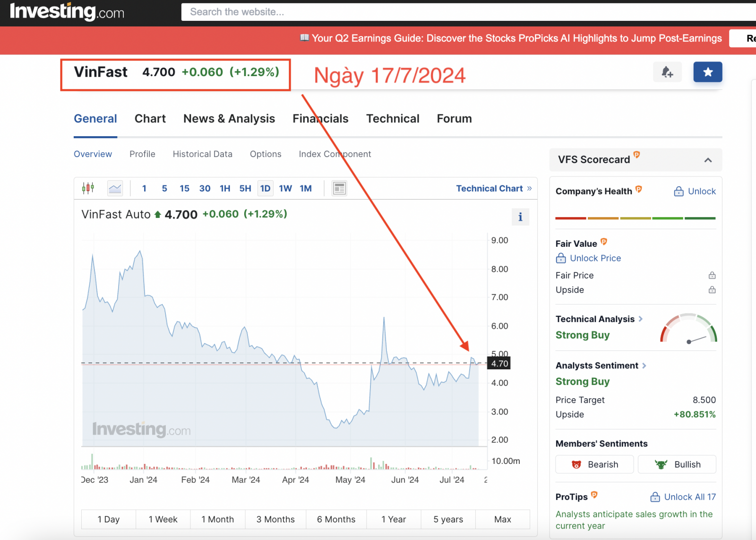
Task: Show the 1 Day chart range
Action: 109,519
